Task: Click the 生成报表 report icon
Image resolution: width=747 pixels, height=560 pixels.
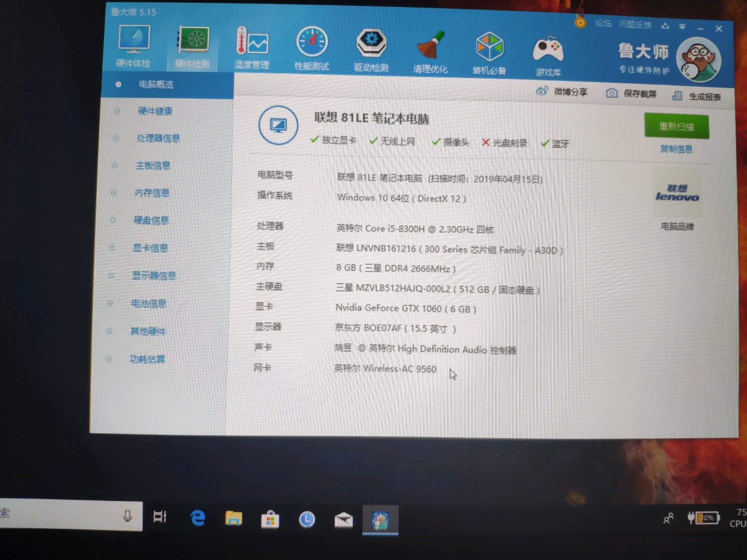Action: tap(677, 96)
